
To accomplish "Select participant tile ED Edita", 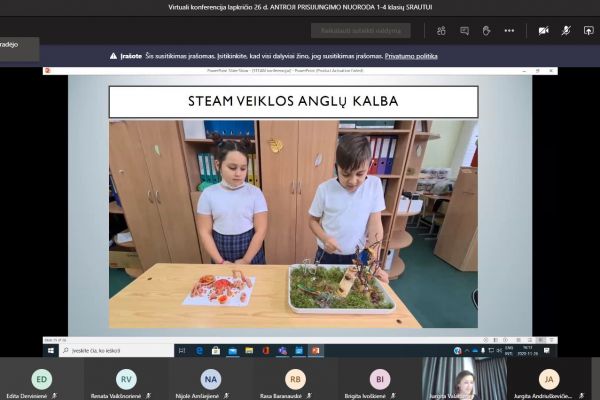I will click(41, 379).
